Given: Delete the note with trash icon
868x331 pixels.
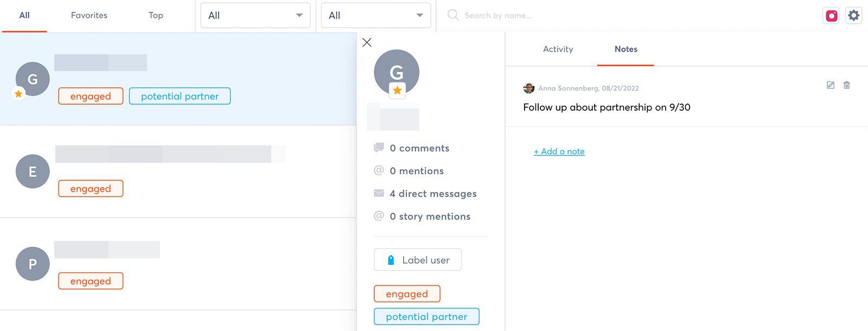Looking at the screenshot, I should click(x=847, y=85).
